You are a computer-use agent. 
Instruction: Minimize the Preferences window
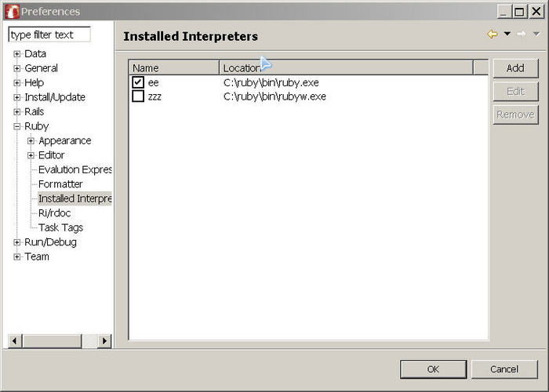pyautogui.click(x=504, y=12)
